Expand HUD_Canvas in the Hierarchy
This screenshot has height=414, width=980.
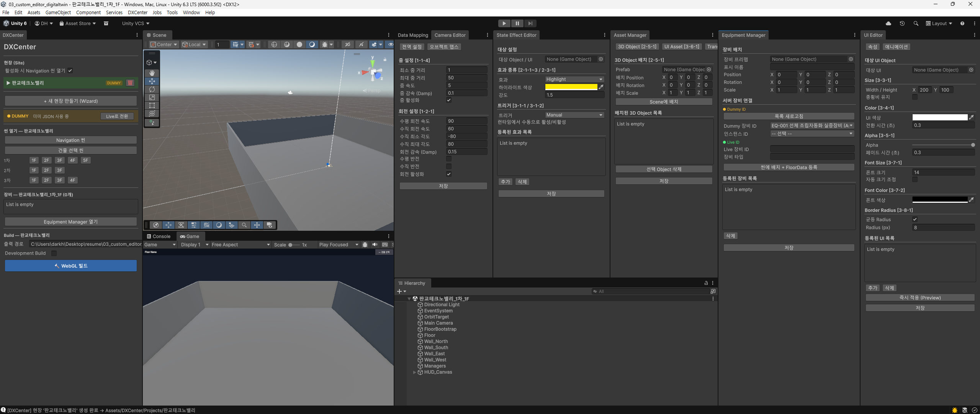pyautogui.click(x=414, y=372)
